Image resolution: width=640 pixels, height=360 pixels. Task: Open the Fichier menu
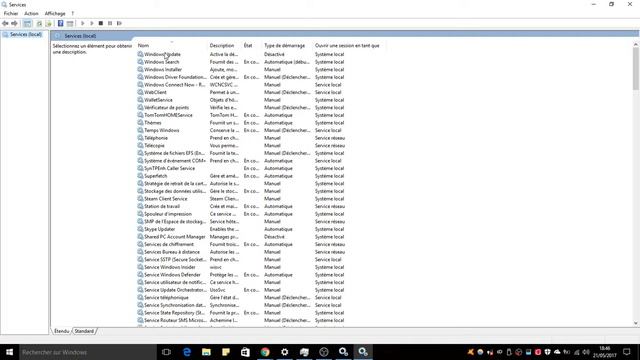pos(11,13)
